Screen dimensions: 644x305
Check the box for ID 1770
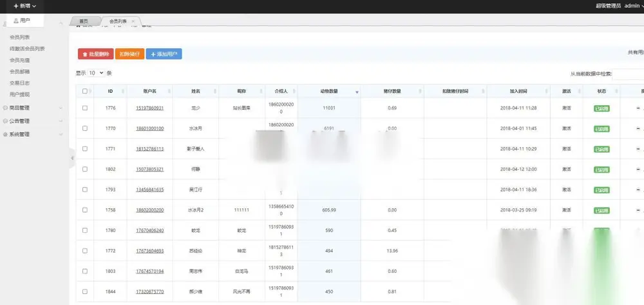point(85,128)
